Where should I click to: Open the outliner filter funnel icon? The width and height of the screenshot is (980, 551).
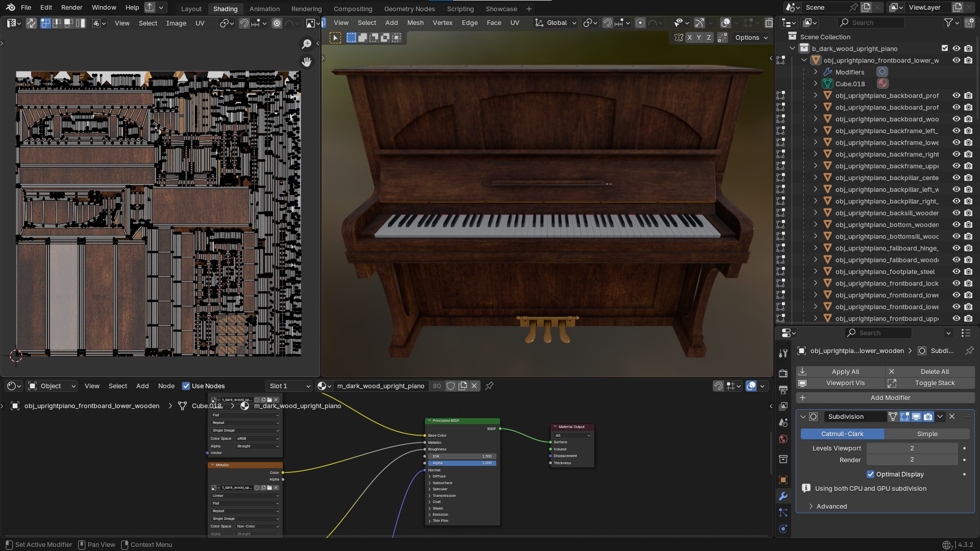coord(948,22)
